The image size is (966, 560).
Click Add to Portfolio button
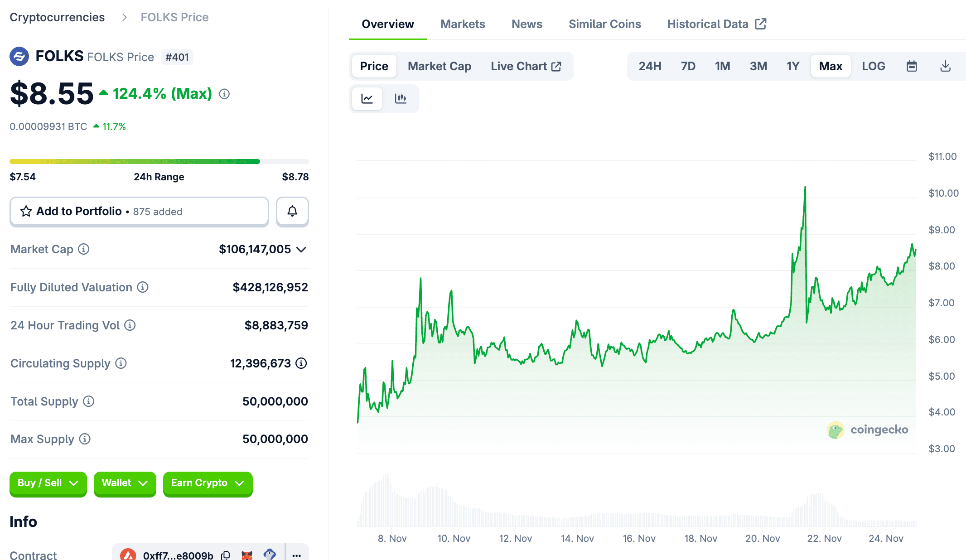(x=139, y=211)
